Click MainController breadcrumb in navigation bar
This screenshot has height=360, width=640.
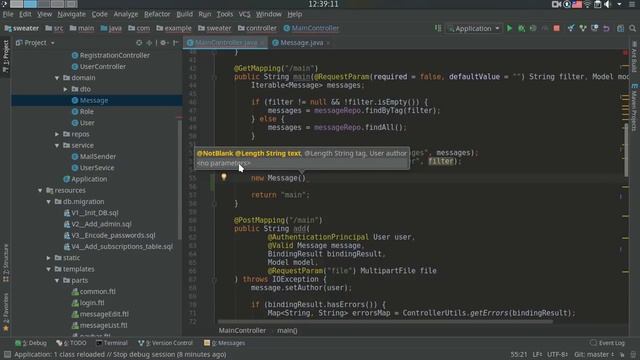(311, 28)
